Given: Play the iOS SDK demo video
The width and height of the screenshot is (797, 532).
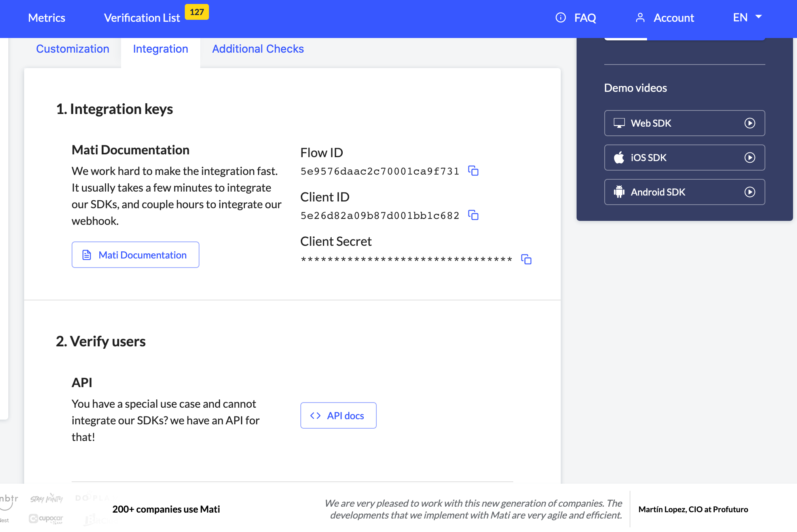Looking at the screenshot, I should click(750, 158).
